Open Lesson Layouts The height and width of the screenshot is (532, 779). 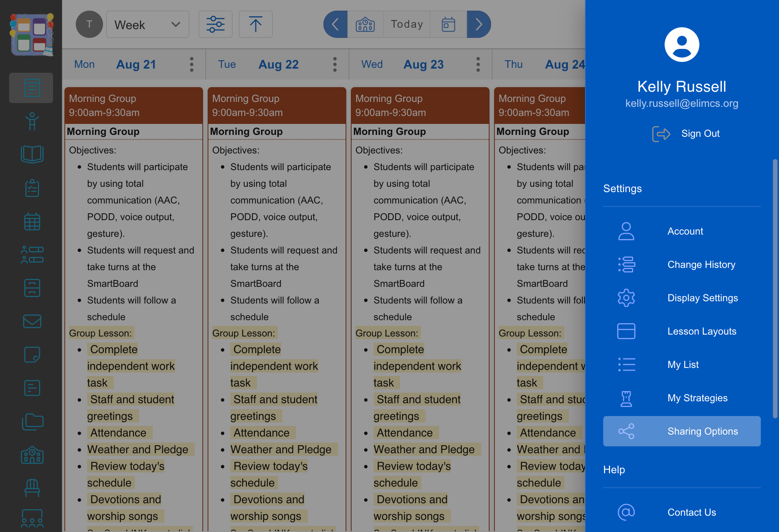[682, 331]
